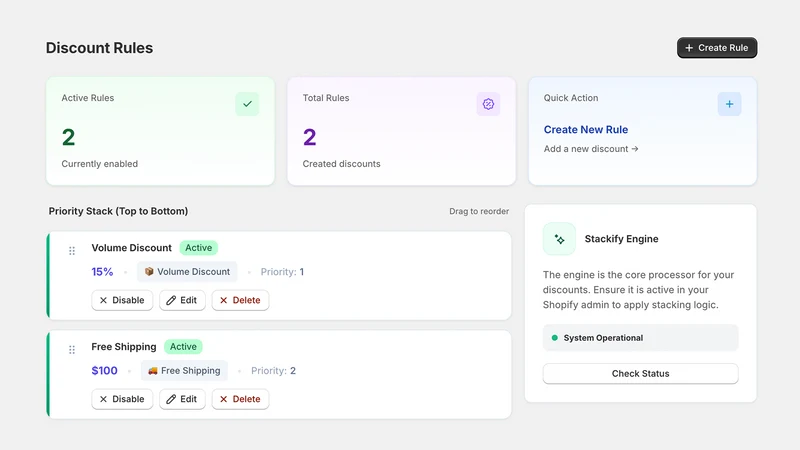The height and width of the screenshot is (450, 800).
Task: Click the green checkmark icon in Active Rules
Action: pyautogui.click(x=247, y=104)
